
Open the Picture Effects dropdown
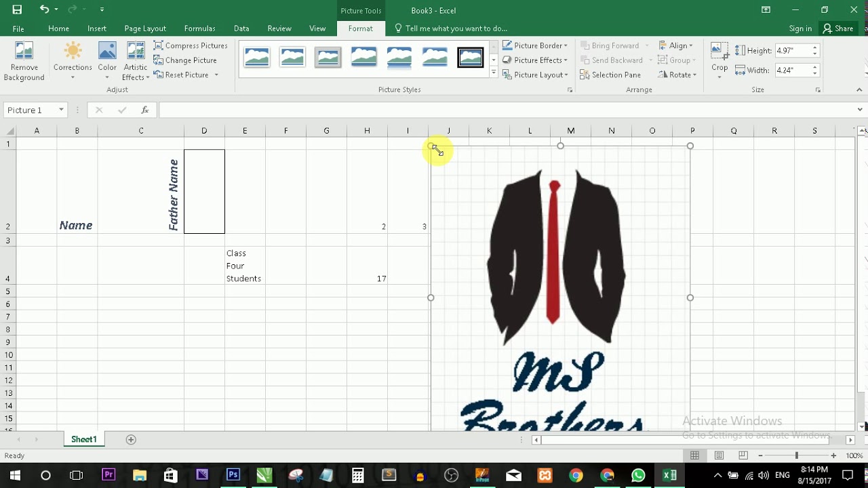coord(536,60)
